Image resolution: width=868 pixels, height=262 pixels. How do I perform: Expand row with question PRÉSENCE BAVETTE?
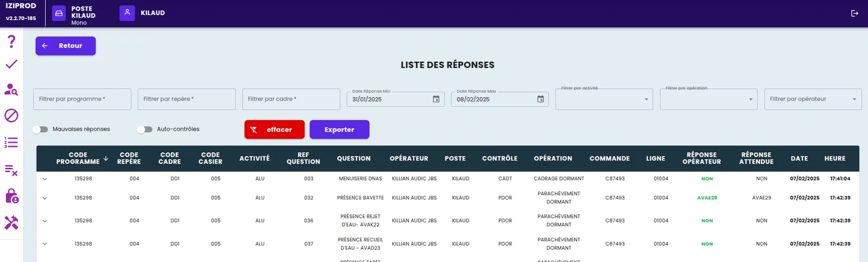[x=44, y=198]
